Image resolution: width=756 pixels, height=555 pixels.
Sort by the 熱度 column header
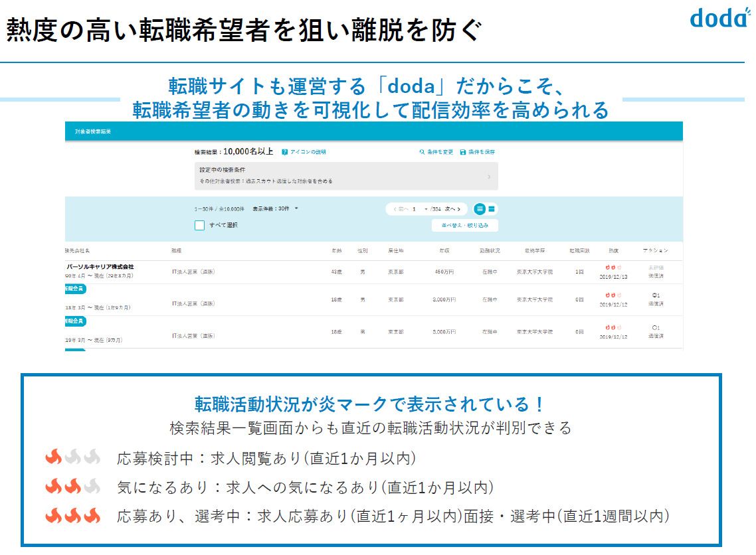pyautogui.click(x=613, y=250)
